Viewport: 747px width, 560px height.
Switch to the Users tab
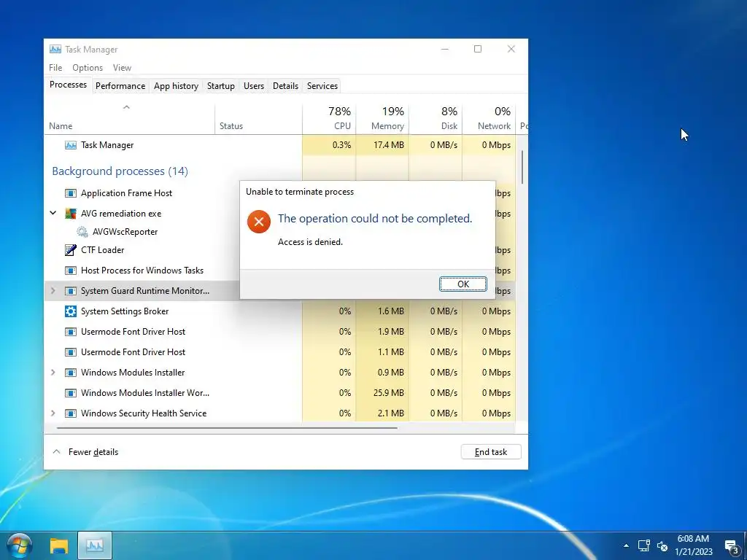click(x=253, y=86)
